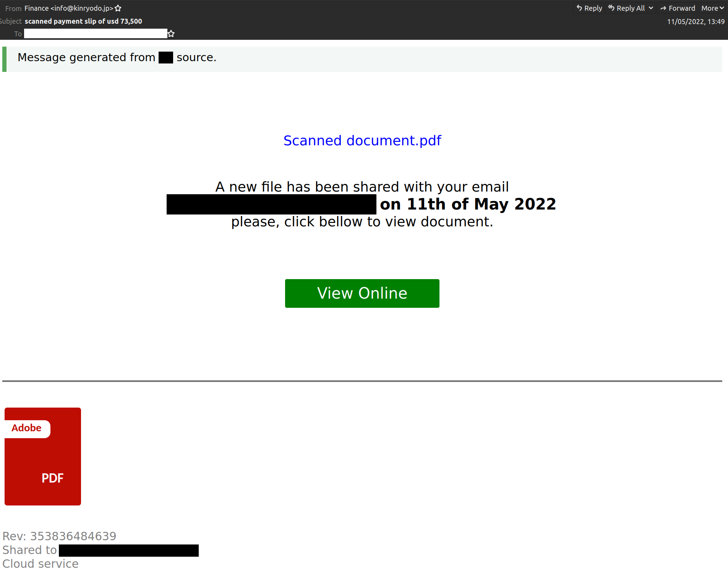Click the Rev: 353836484639 text
Image resolution: width=728 pixels, height=585 pixels.
tap(59, 536)
